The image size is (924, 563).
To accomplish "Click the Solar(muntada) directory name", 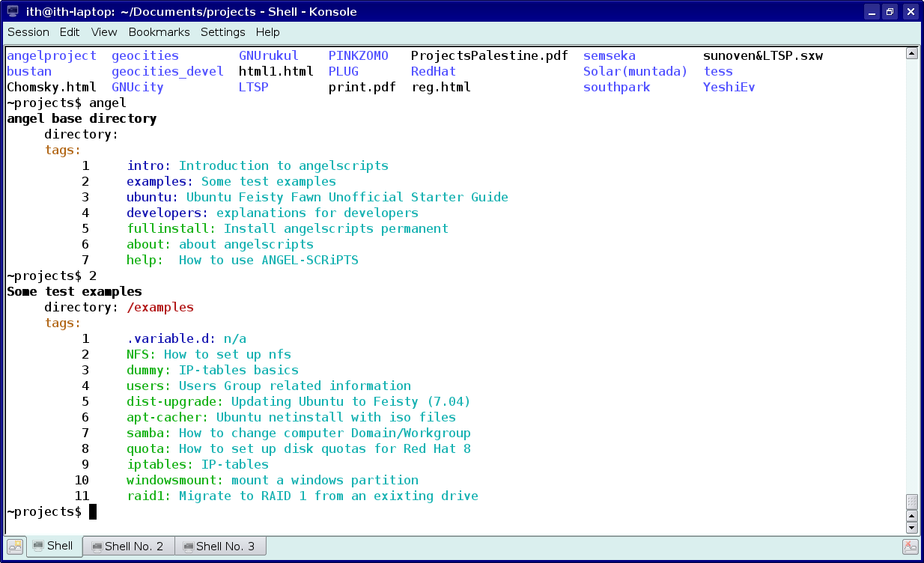I will 636,71.
